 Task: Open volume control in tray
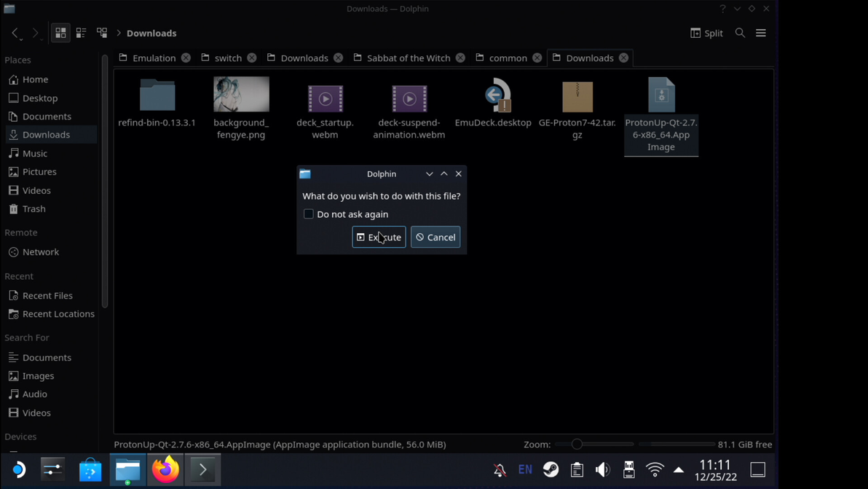pos(603,470)
